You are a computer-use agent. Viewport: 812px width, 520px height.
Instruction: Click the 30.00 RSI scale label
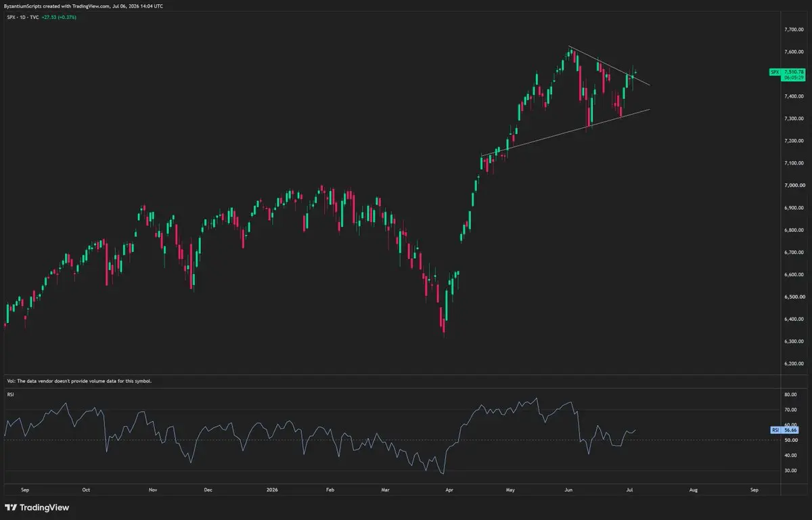point(790,471)
